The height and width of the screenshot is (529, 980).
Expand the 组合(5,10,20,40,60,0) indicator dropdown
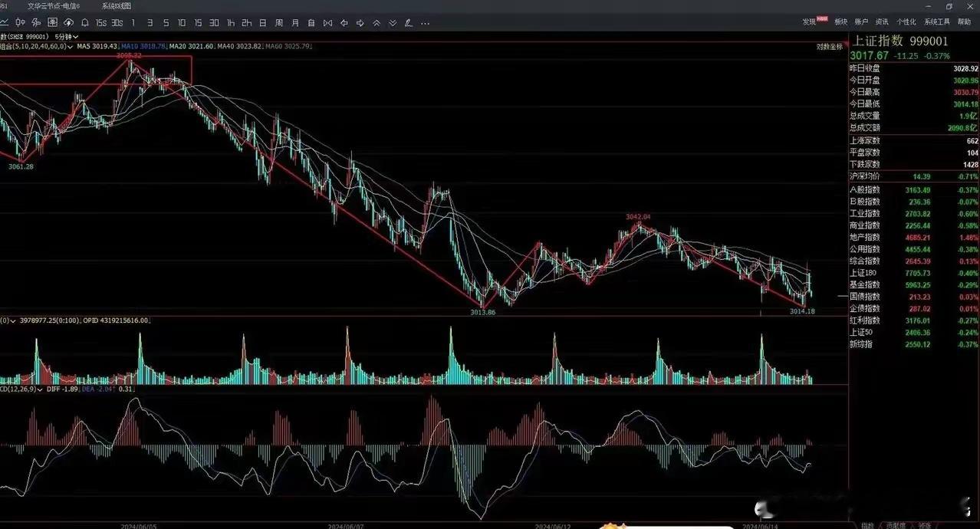(36, 46)
